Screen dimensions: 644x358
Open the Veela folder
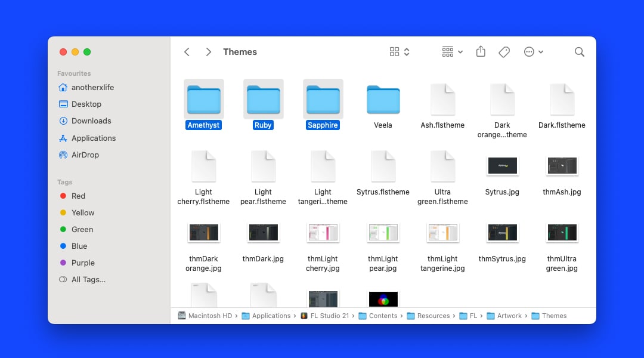382,100
